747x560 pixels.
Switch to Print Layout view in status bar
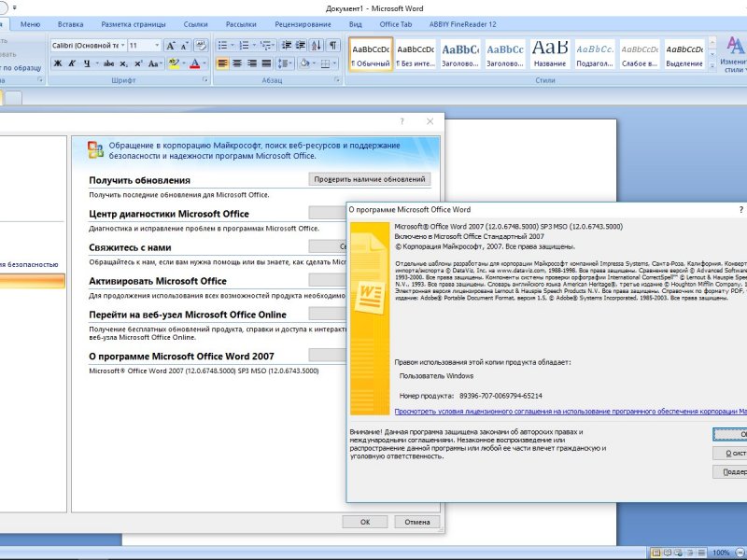[x=656, y=553]
